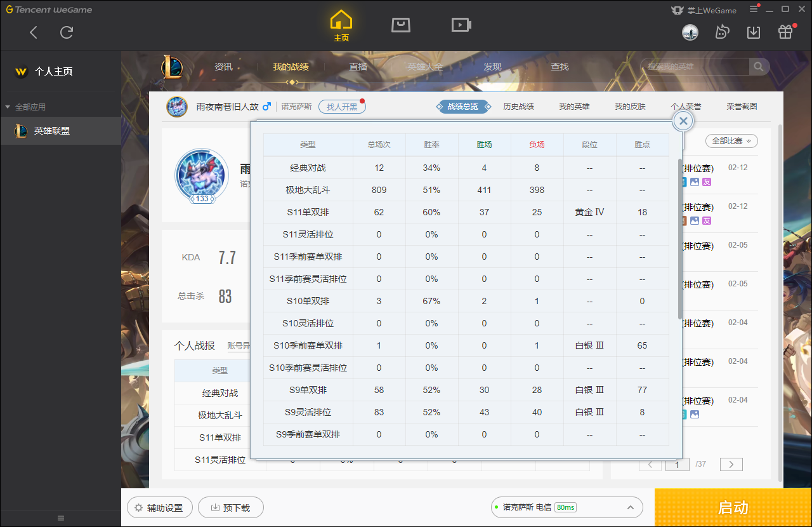
Task: Open 辅助设置 settings
Action: [x=159, y=508]
